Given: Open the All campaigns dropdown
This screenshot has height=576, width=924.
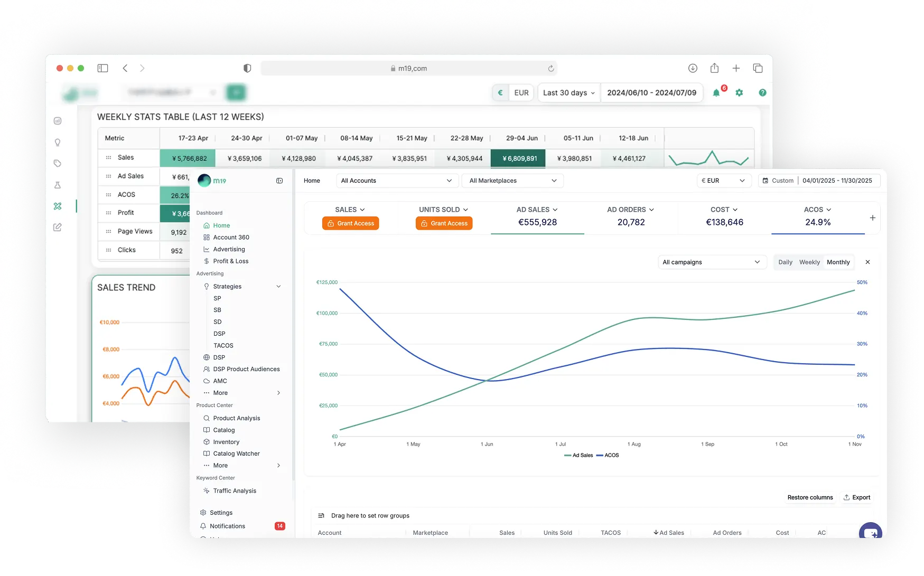Looking at the screenshot, I should pyautogui.click(x=712, y=262).
